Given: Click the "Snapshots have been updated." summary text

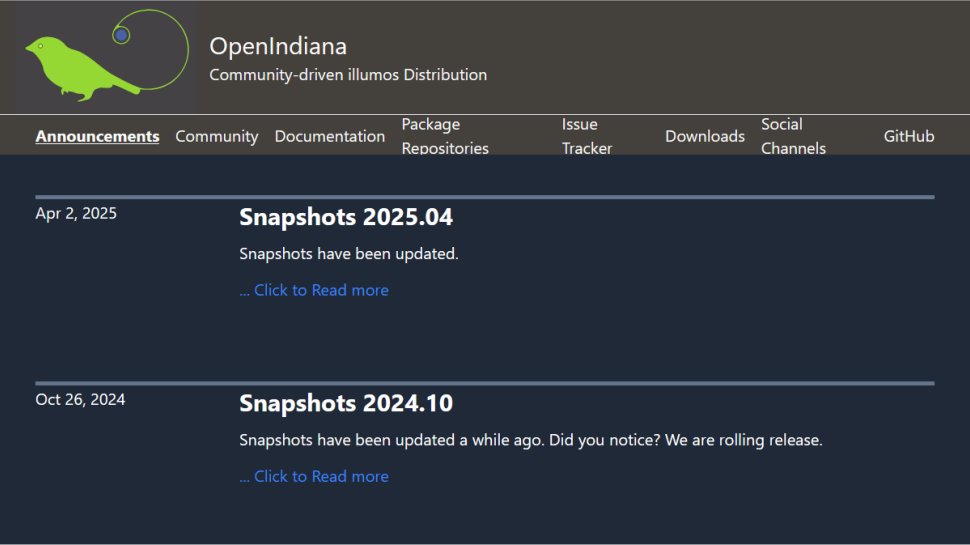Looking at the screenshot, I should point(349,254).
